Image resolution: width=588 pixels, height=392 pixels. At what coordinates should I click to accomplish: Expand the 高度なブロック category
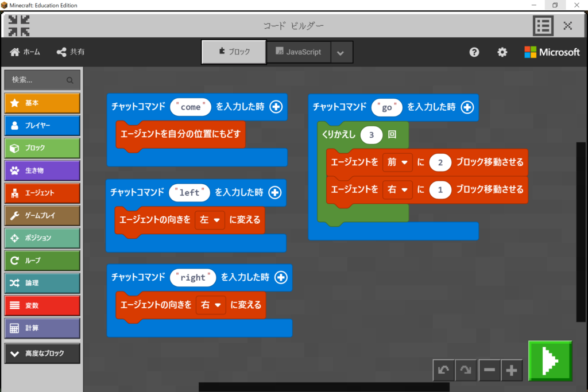point(42,354)
